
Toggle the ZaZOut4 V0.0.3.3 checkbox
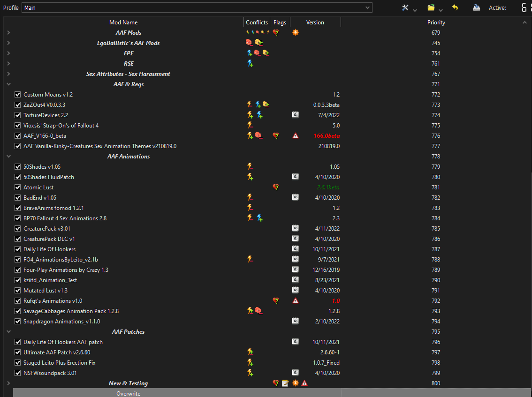tap(18, 105)
